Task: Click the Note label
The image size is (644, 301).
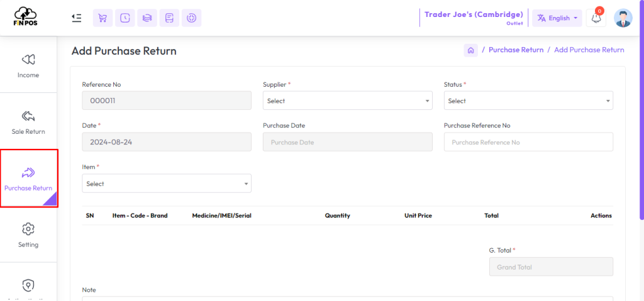Action: tap(89, 290)
